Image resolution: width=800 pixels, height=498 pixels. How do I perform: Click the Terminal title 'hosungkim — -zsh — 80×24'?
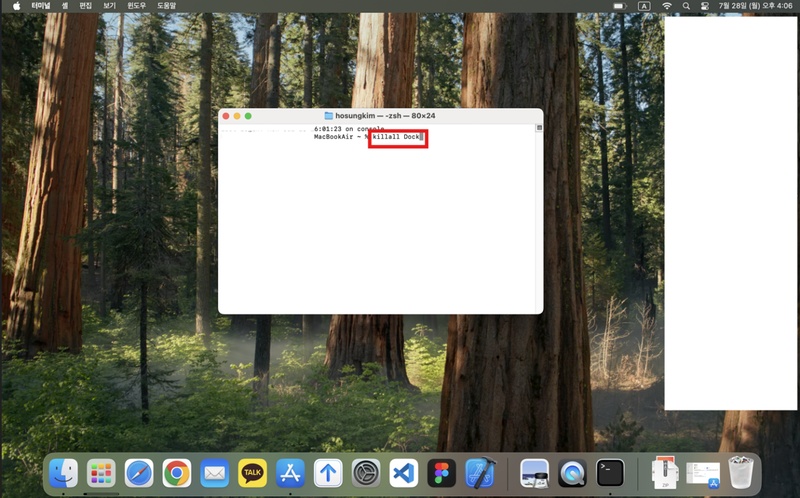[x=385, y=116]
